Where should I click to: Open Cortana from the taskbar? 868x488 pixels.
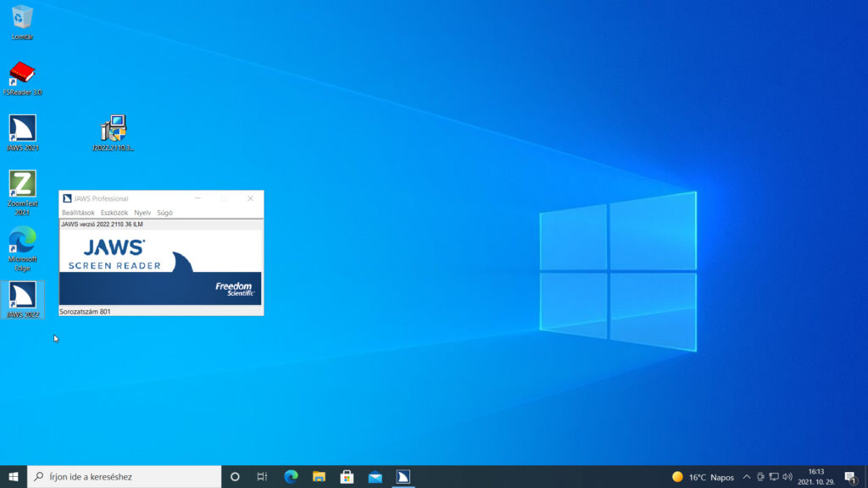[235, 476]
